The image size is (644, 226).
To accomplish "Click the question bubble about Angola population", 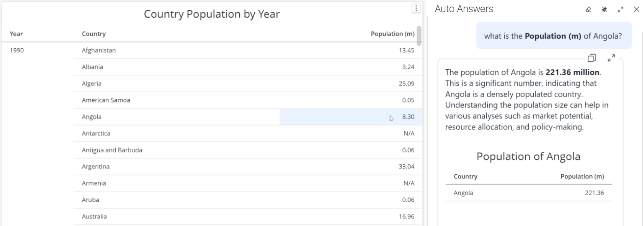I will pos(553,36).
